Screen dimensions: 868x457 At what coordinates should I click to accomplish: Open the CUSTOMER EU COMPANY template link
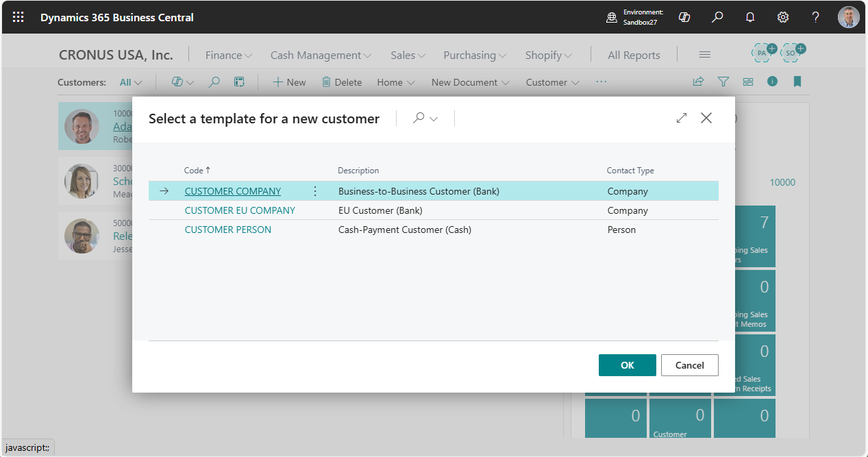click(240, 210)
